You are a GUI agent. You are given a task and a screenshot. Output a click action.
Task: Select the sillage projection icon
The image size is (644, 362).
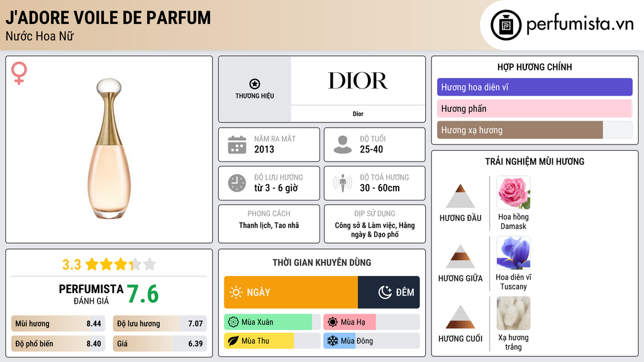pyautogui.click(x=343, y=183)
